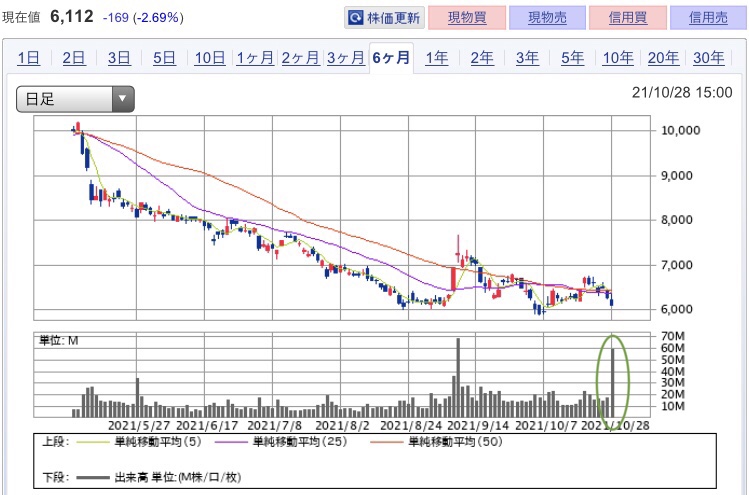This screenshot has height=495, width=749.
Task: Switch to the 1年 period tab
Action: [x=437, y=58]
